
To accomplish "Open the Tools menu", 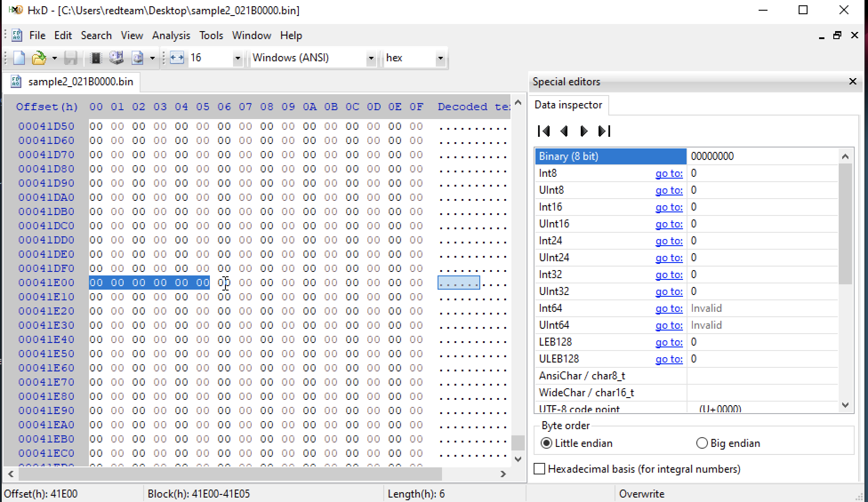I will 211,36.
